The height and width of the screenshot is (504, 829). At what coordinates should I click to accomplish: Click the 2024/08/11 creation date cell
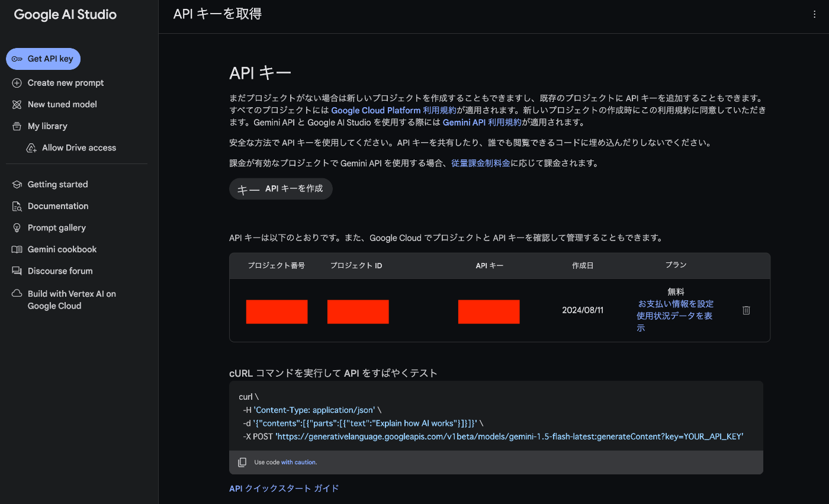(x=583, y=310)
